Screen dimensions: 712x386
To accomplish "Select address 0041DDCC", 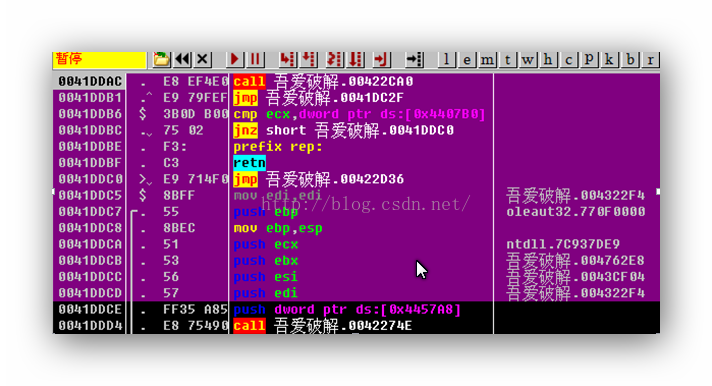I will (90, 277).
